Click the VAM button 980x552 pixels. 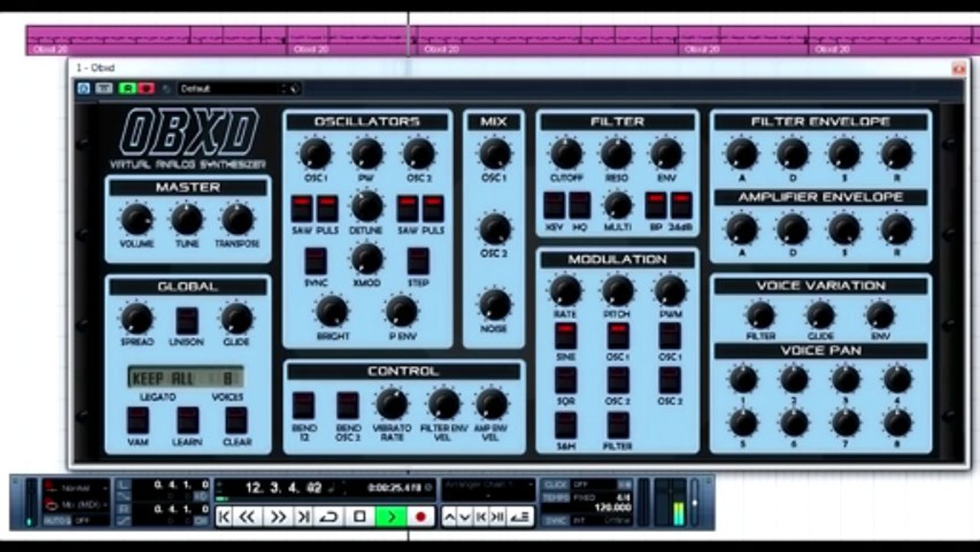tap(138, 420)
